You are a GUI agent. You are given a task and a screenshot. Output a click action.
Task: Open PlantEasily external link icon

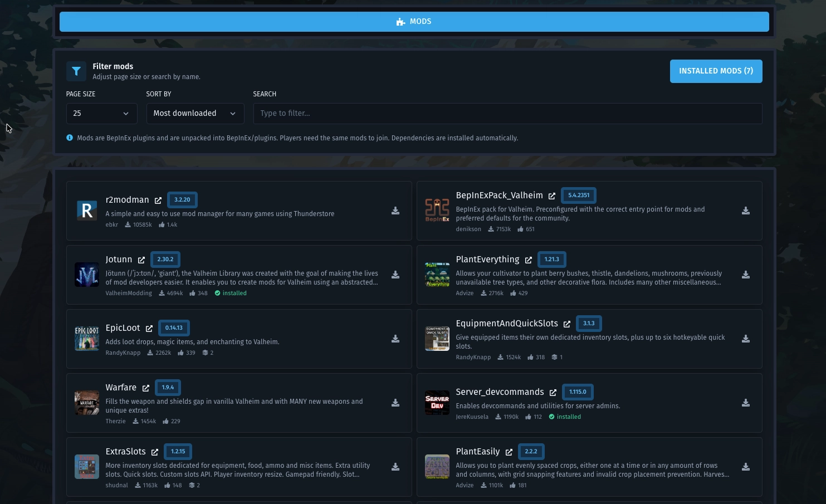click(x=509, y=452)
